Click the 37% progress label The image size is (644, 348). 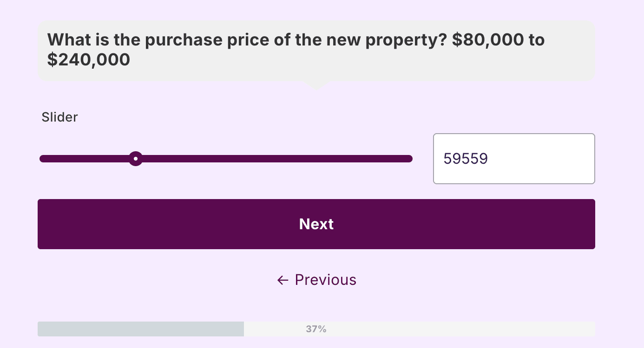[316, 329]
